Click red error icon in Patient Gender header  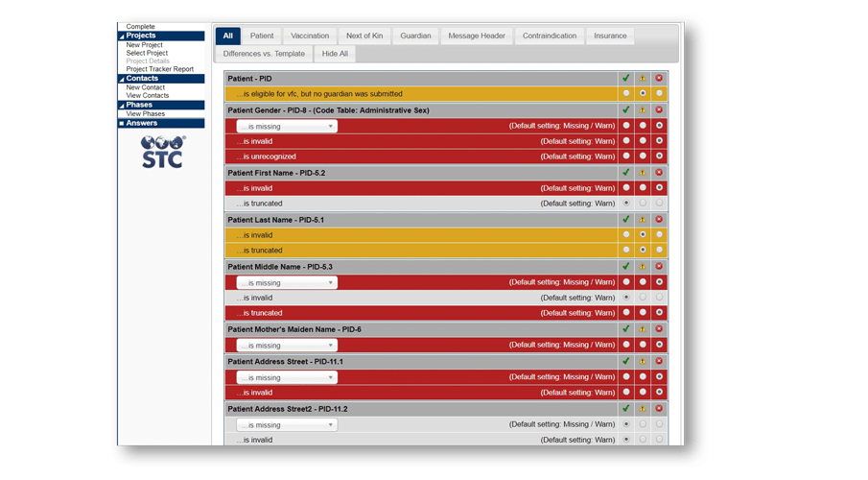coord(659,109)
